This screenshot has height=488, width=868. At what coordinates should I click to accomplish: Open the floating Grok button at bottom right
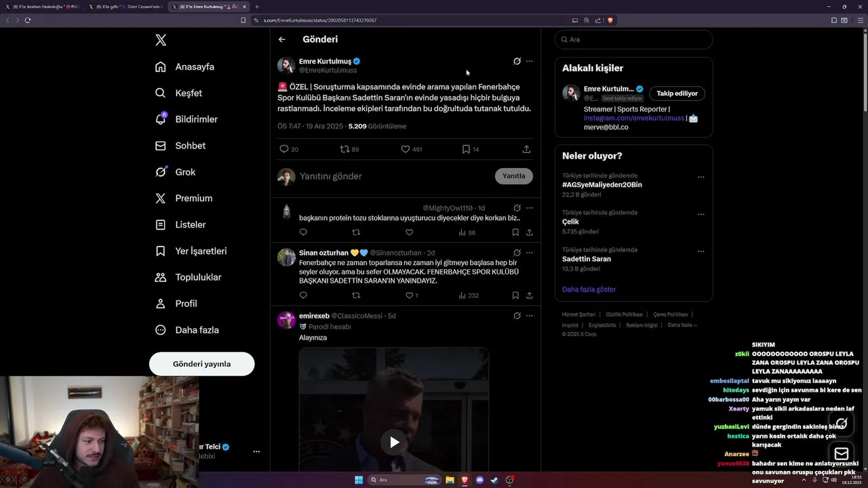click(842, 424)
